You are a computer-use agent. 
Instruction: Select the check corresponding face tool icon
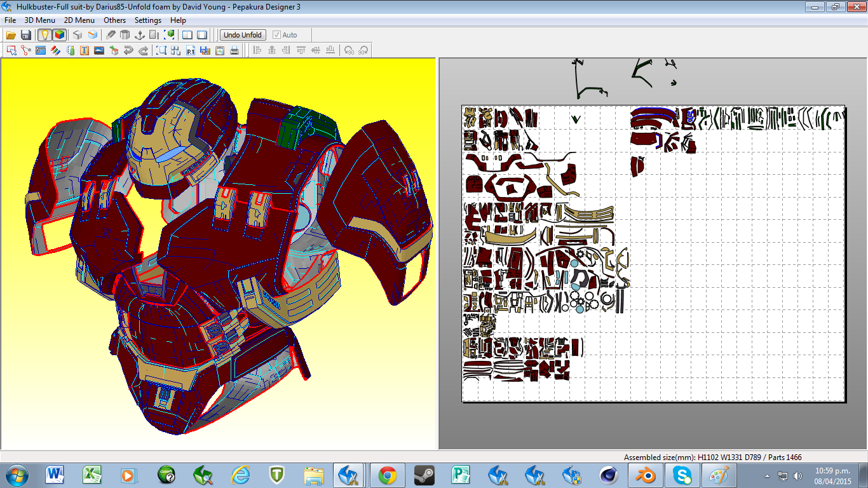[114, 50]
